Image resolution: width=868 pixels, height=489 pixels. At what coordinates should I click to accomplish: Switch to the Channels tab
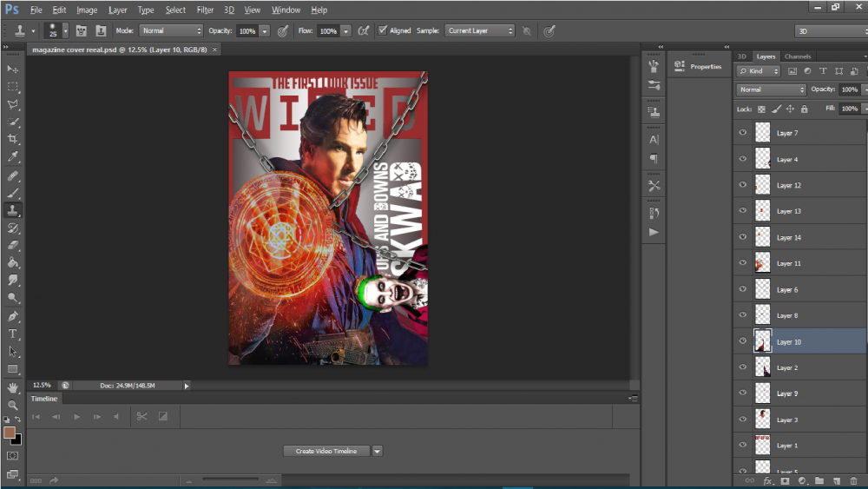click(x=798, y=56)
